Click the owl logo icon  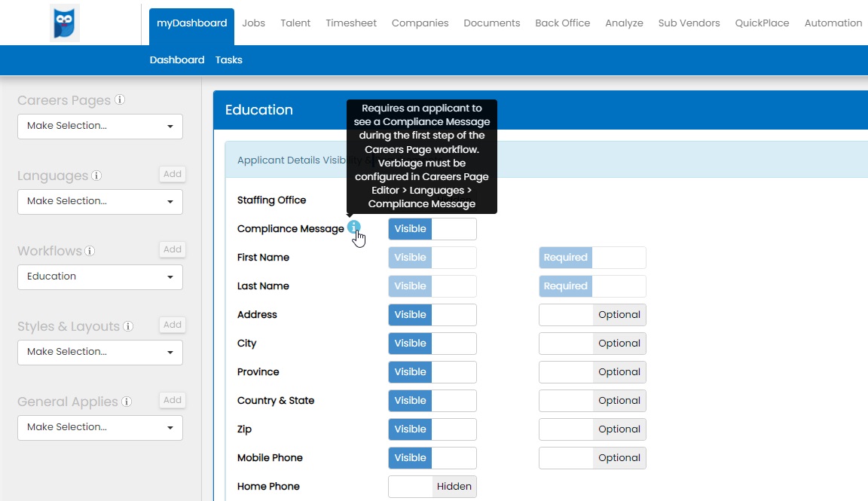point(65,23)
